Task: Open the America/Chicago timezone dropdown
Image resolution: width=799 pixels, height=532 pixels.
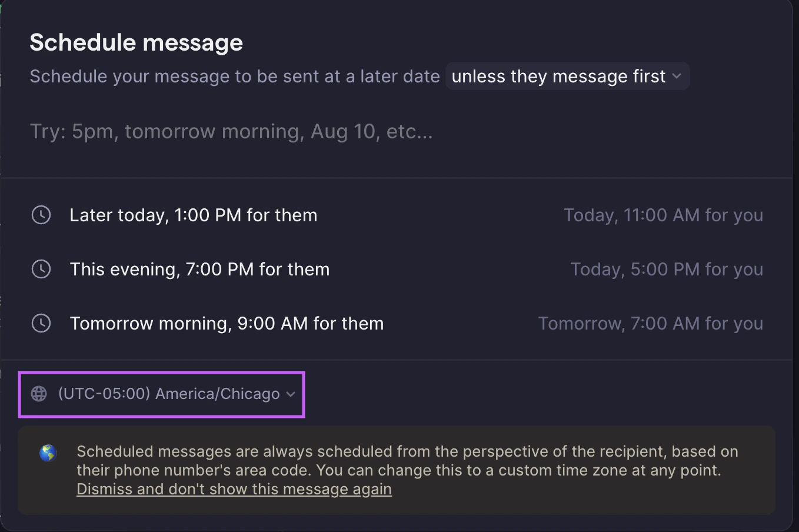Action: pyautogui.click(x=162, y=394)
